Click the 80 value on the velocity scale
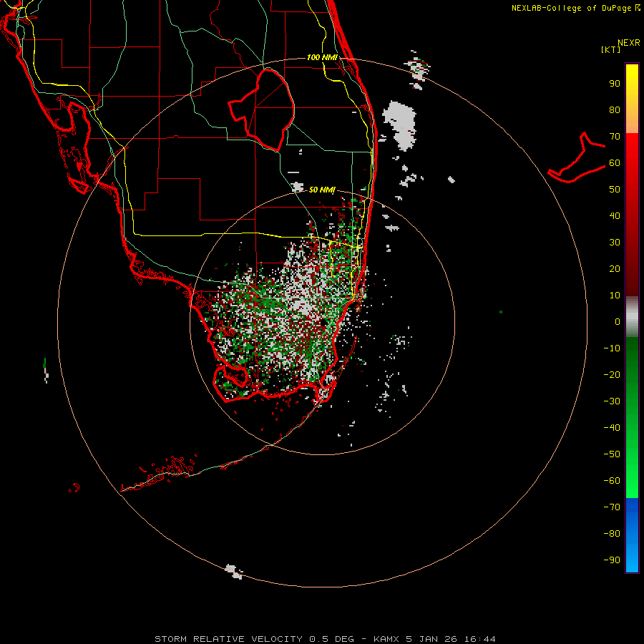This screenshot has height=644, width=644. coord(615,110)
